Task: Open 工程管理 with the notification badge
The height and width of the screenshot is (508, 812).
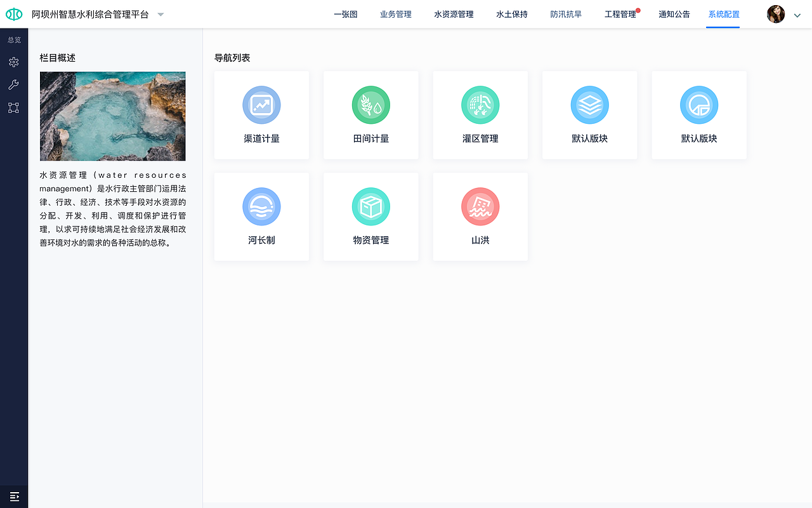Action: [620, 14]
